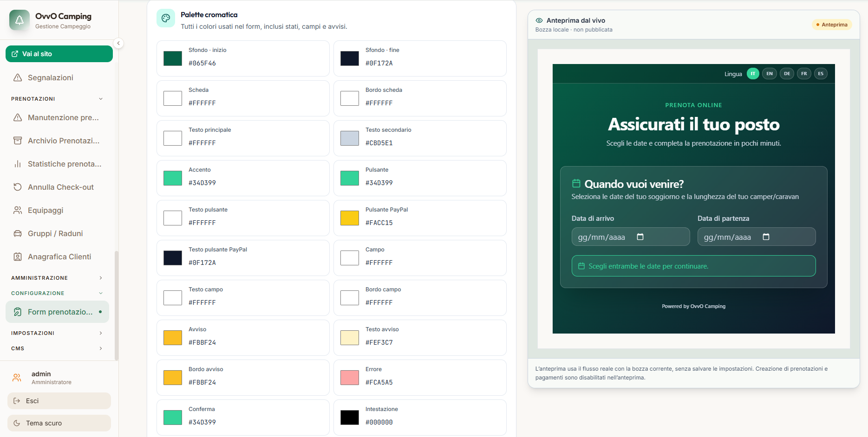Click Powered by OvvO Camping link
This screenshot has width=868, height=437.
693,306
